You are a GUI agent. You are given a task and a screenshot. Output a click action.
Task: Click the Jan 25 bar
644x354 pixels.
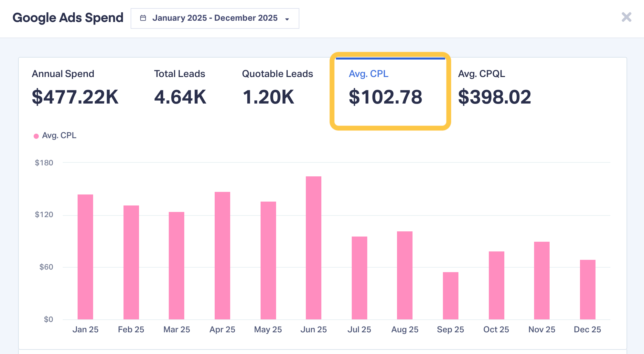(85, 257)
